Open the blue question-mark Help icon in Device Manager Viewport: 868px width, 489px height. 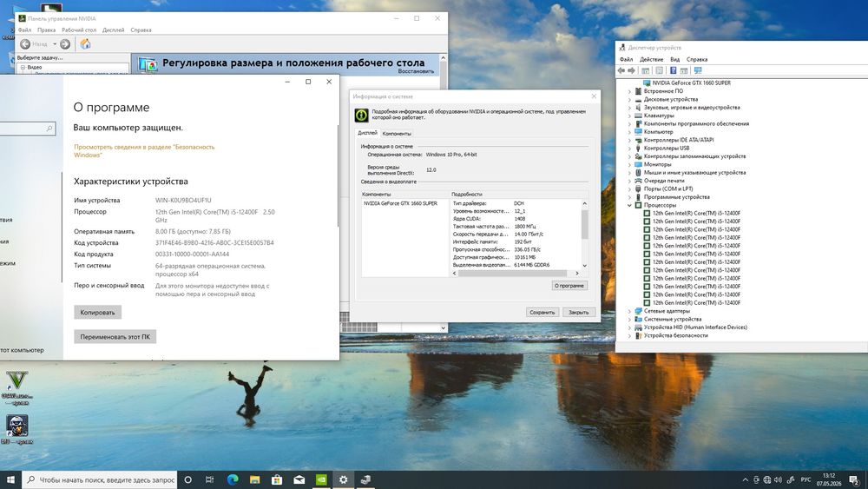click(674, 71)
